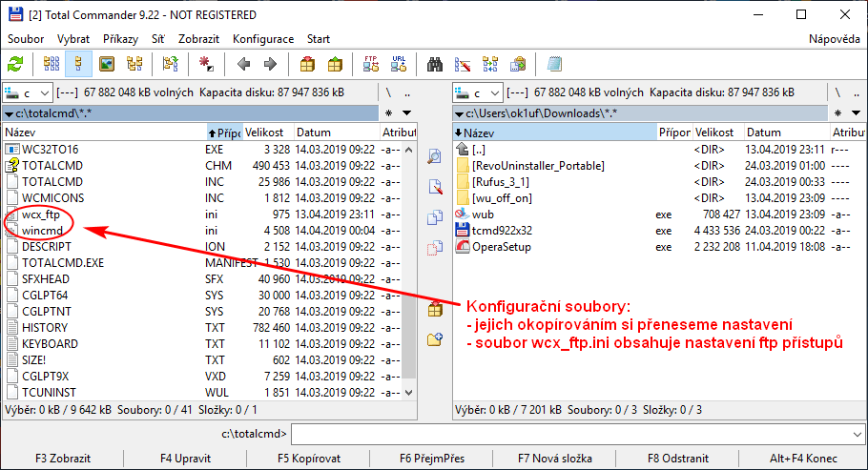Viewport: 868px width, 470px height.
Task: Click the Pack files gift box icon
Action: 307,64
